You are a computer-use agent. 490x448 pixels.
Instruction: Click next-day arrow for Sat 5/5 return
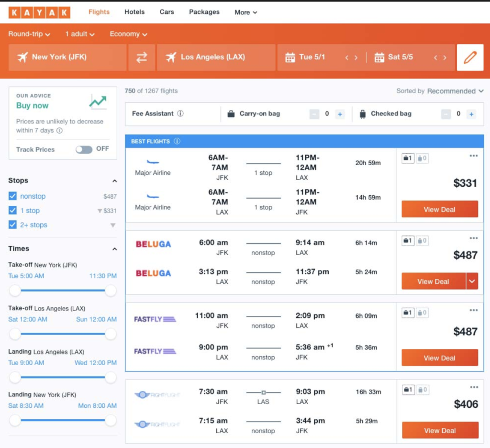coord(445,57)
